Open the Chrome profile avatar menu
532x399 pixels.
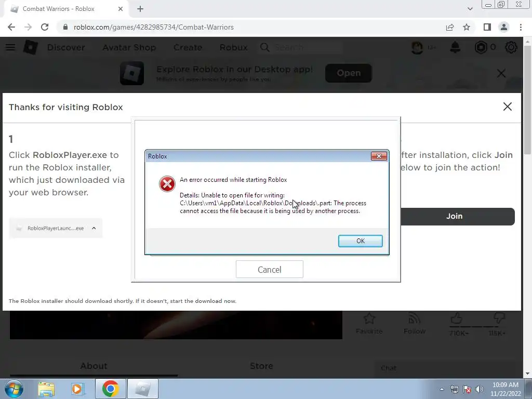[x=504, y=27]
